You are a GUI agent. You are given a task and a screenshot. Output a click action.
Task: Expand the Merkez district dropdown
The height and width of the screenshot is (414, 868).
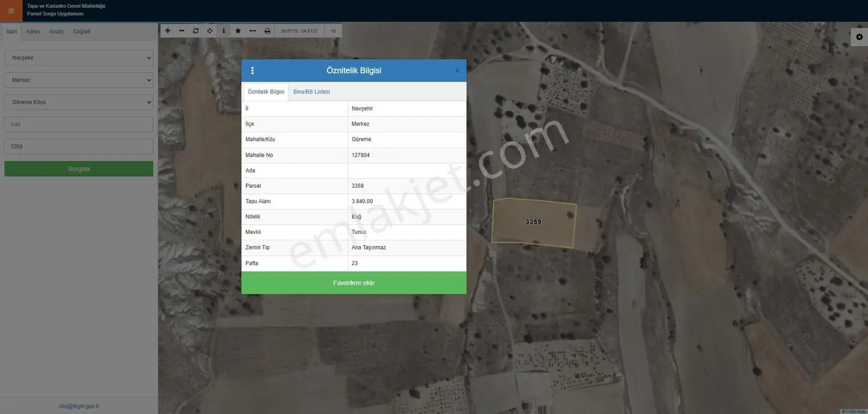tap(79, 80)
